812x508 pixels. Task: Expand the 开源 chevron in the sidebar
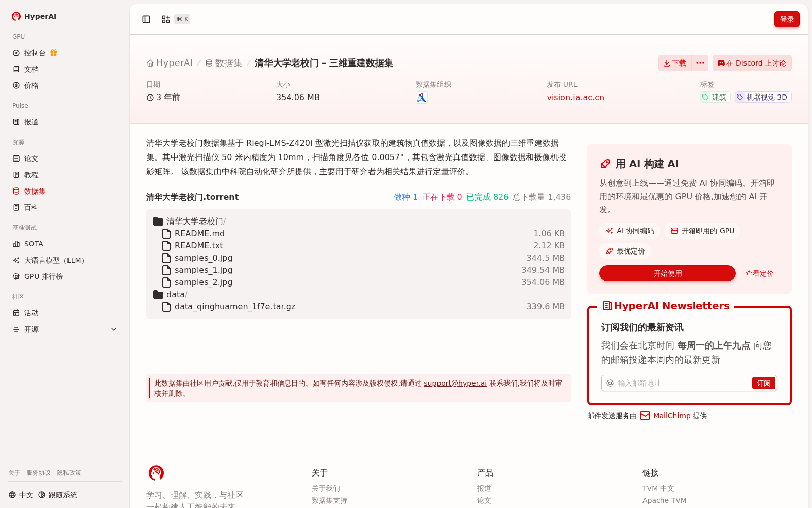click(114, 329)
